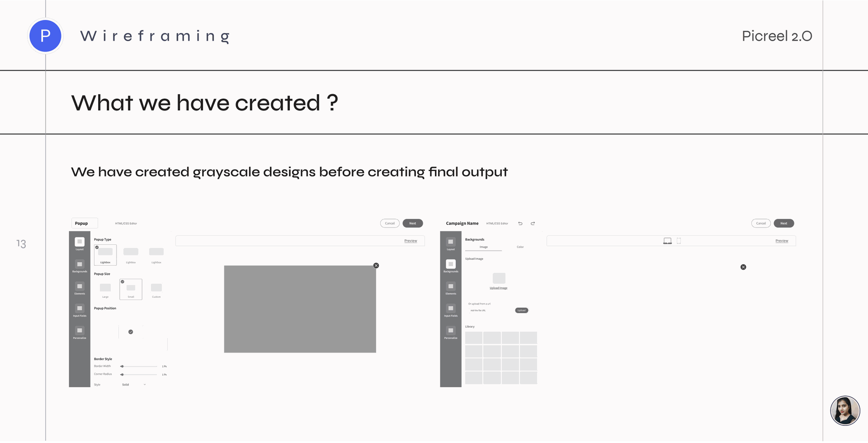Click the Next button in the Popup wireframe
This screenshot has height=443, width=868.
click(x=413, y=224)
